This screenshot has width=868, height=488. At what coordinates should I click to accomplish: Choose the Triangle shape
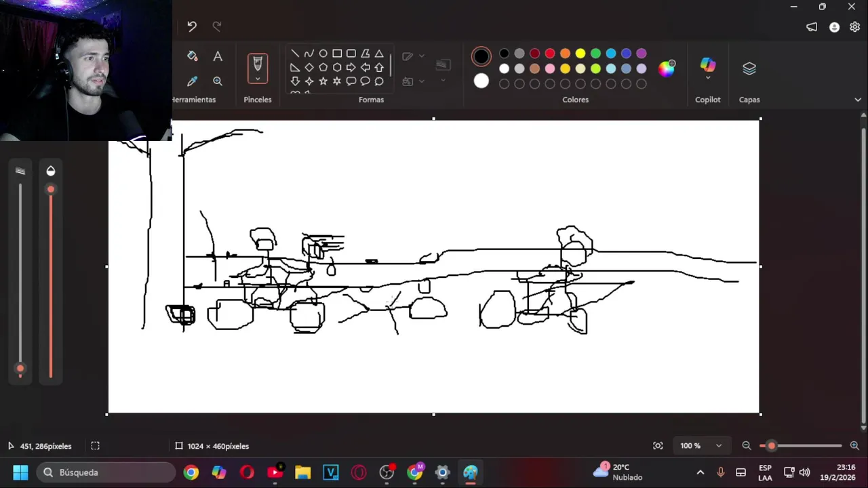[x=379, y=54]
